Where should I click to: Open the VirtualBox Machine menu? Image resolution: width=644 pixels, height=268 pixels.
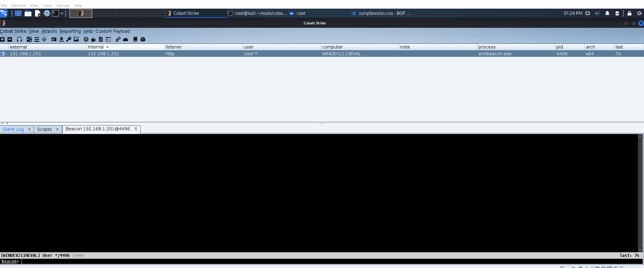(x=18, y=5)
